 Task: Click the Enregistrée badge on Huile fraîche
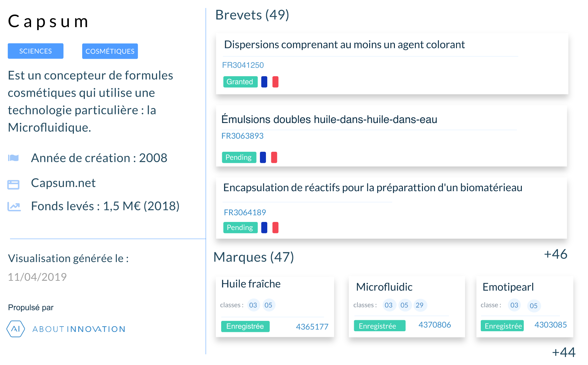pos(245,327)
